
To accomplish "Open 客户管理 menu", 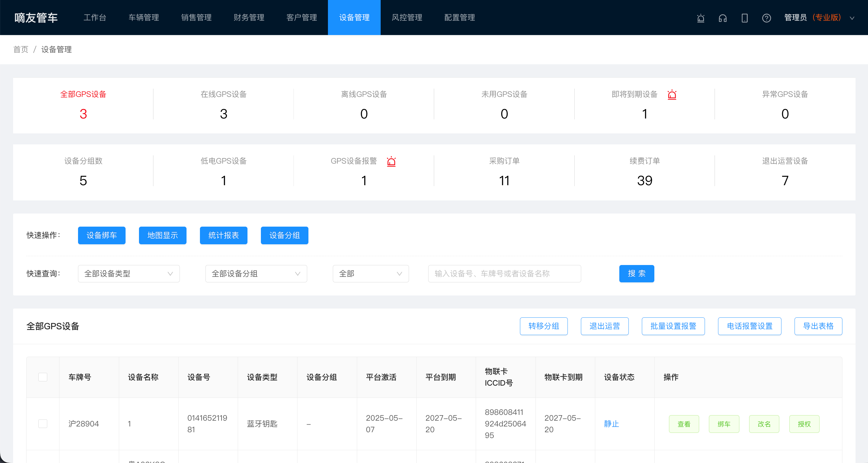I will (x=302, y=17).
